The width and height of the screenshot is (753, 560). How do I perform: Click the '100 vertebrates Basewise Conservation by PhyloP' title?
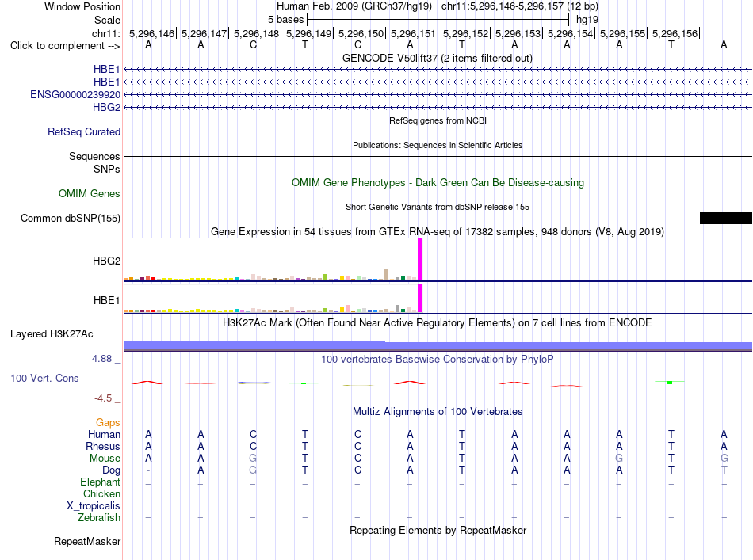[438, 359]
